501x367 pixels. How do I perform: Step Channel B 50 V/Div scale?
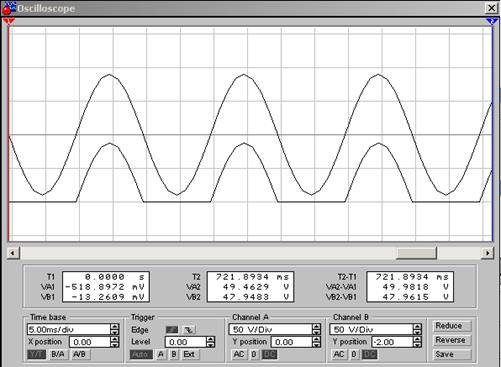click(417, 329)
